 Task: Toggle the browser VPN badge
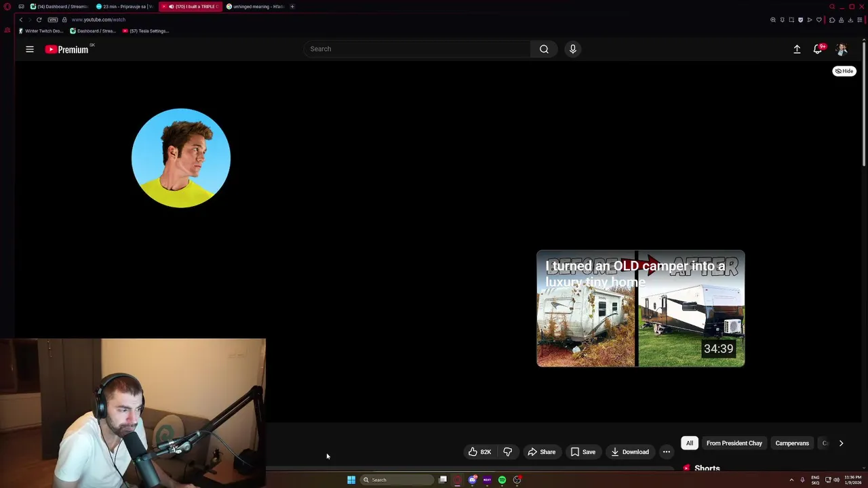coord(52,20)
